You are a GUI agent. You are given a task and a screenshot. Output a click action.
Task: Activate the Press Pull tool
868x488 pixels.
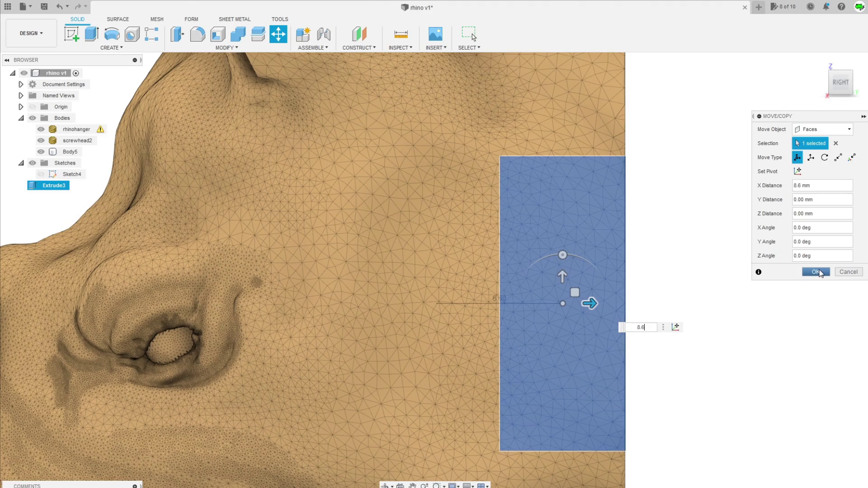coord(177,34)
